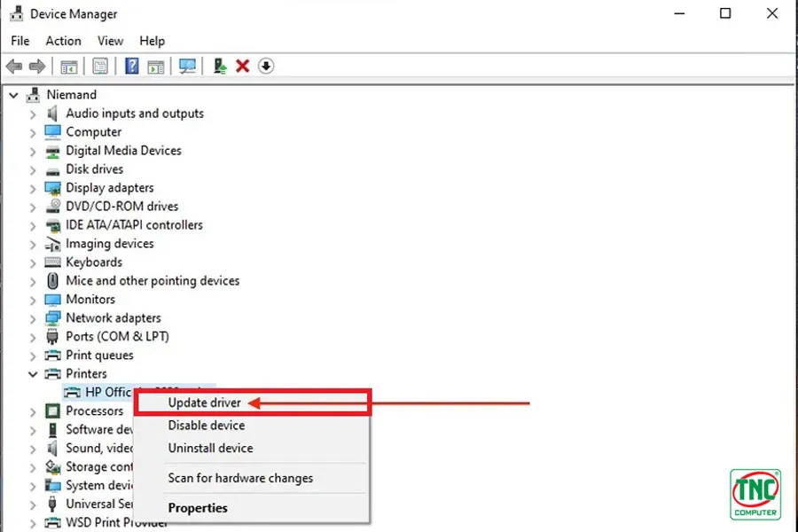798x532 pixels.
Task: Click the Update driver toolbar icon
Action: tap(220, 66)
